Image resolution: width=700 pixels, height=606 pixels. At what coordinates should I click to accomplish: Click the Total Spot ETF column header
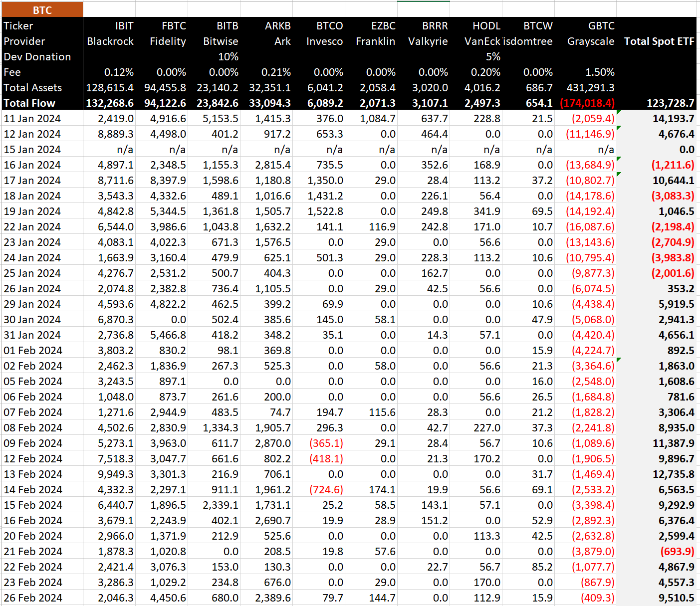click(659, 41)
